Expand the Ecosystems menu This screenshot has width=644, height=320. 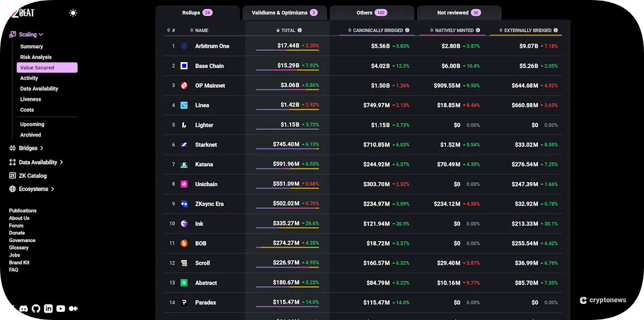pyautogui.click(x=53, y=189)
